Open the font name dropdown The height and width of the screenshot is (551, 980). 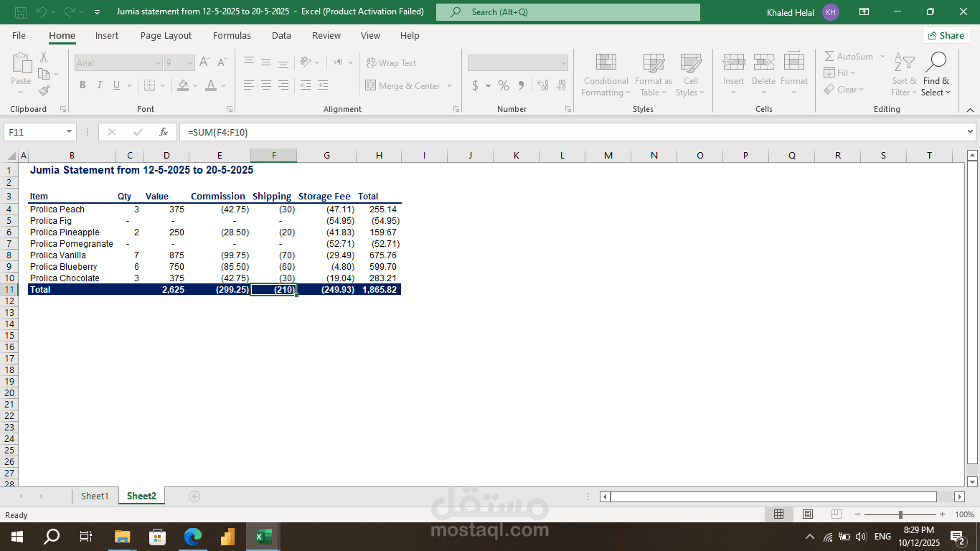click(x=158, y=63)
